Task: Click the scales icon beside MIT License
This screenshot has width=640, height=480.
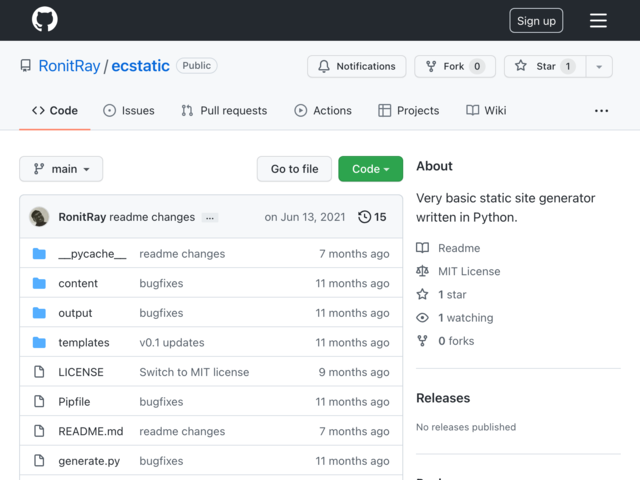Action: pyautogui.click(x=422, y=271)
